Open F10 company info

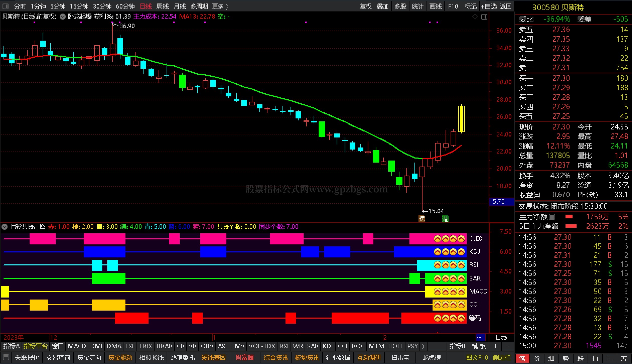coord(453,6)
